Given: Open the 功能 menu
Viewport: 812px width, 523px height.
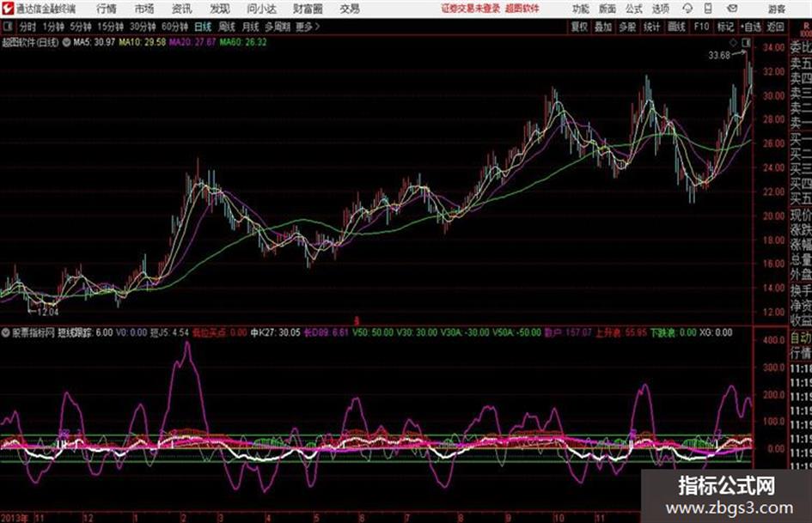Looking at the screenshot, I should (581, 9).
